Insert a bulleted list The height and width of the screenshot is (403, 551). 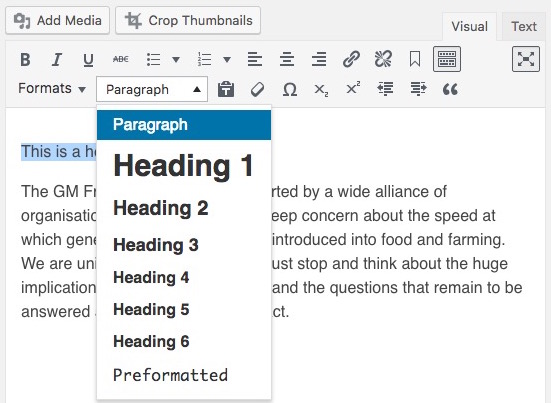(x=154, y=59)
